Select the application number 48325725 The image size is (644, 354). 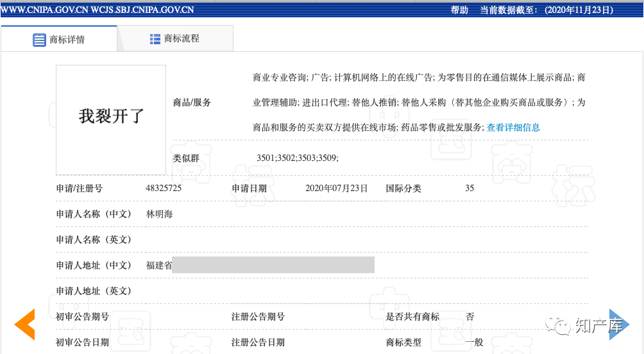click(x=164, y=188)
